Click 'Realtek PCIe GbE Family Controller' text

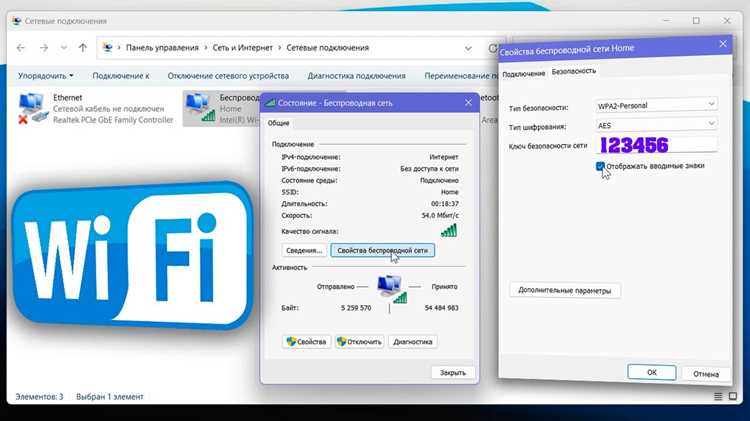coord(113,120)
